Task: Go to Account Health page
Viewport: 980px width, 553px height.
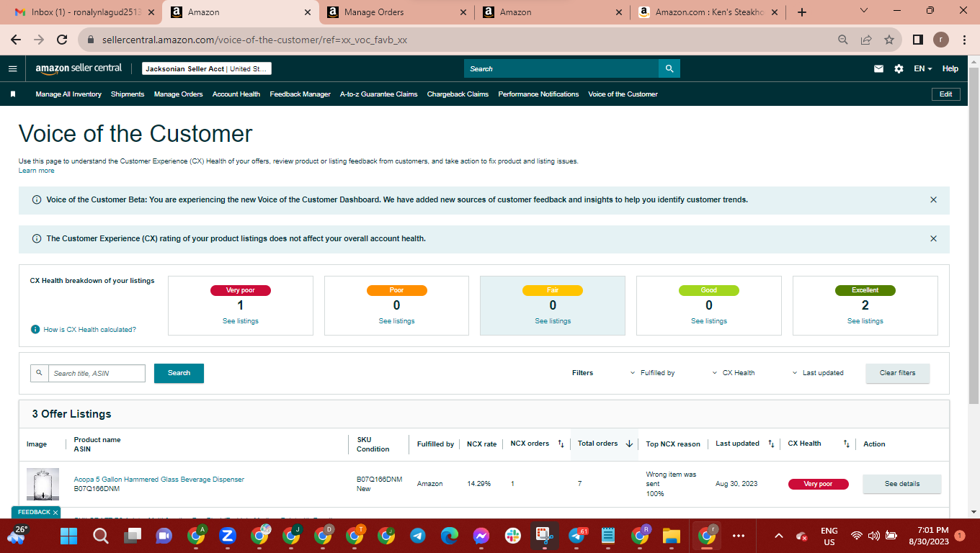Action: point(236,94)
